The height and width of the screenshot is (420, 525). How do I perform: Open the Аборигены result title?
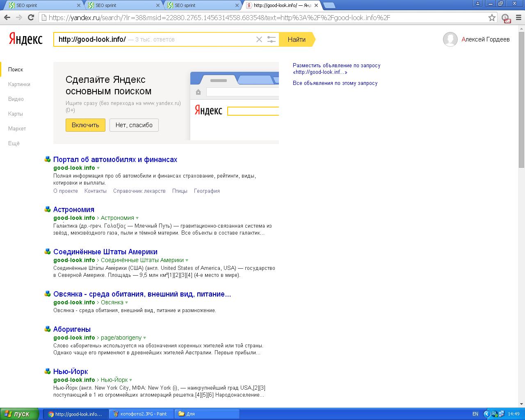(72, 329)
